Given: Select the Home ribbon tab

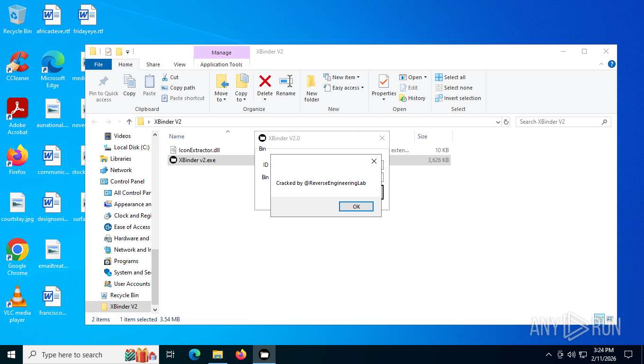Looking at the screenshot, I should coord(125,64).
